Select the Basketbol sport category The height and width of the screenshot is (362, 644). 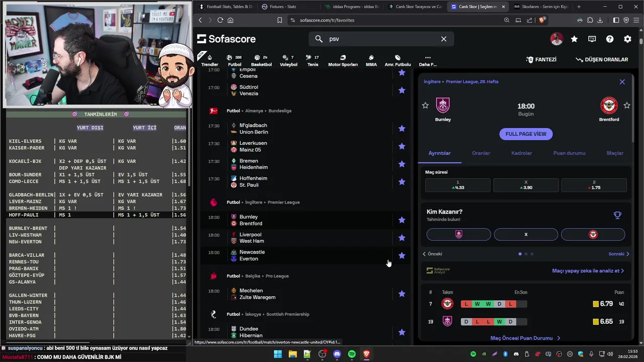coord(261,60)
